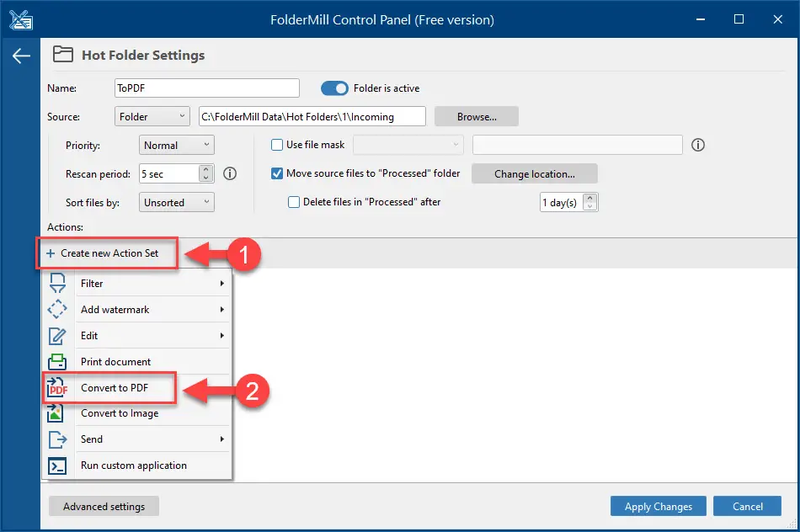Select Add watermark menu item
This screenshot has width=800, height=532.
[x=136, y=309]
